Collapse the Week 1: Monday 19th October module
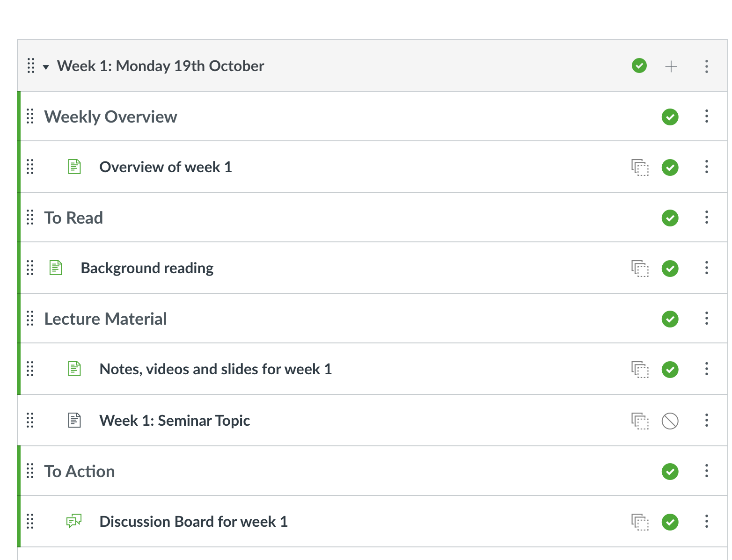The width and height of the screenshot is (732, 560). coord(46,67)
